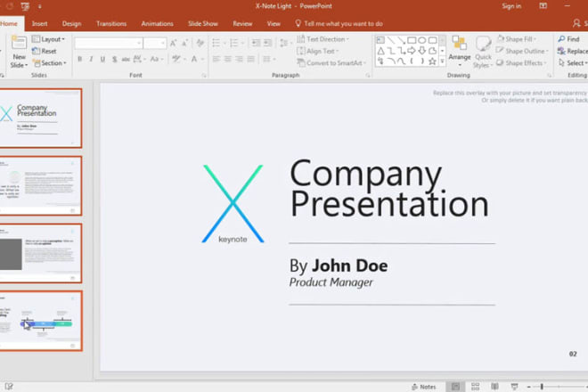Open the Slide Show tab

click(203, 24)
